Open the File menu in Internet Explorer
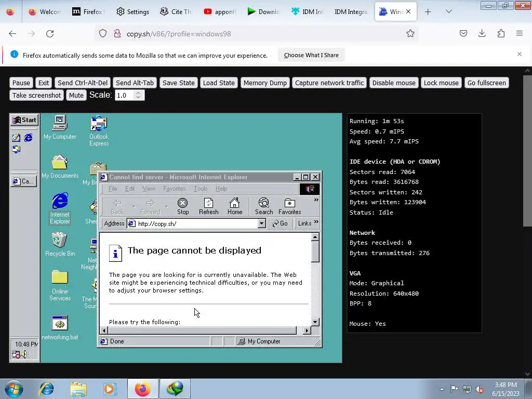The image size is (532, 399). coord(113,189)
